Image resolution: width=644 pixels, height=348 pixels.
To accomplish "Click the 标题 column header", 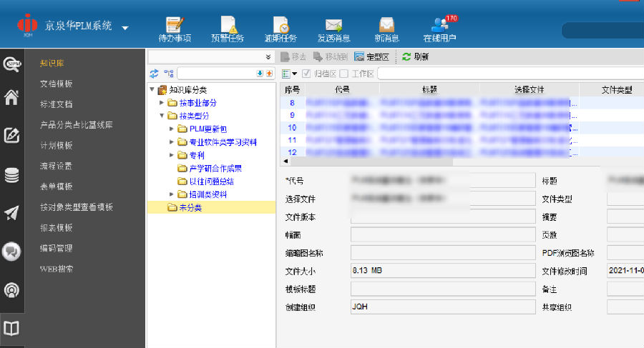I will click(429, 89).
